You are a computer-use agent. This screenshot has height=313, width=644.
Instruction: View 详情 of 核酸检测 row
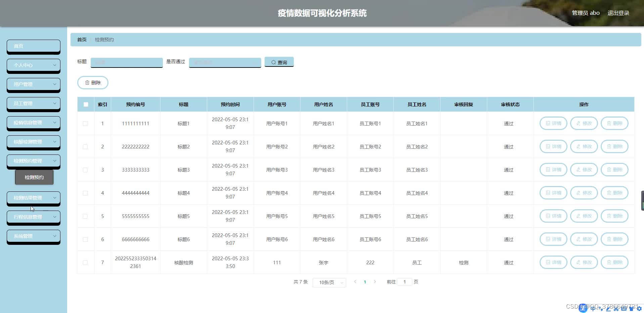tap(553, 262)
